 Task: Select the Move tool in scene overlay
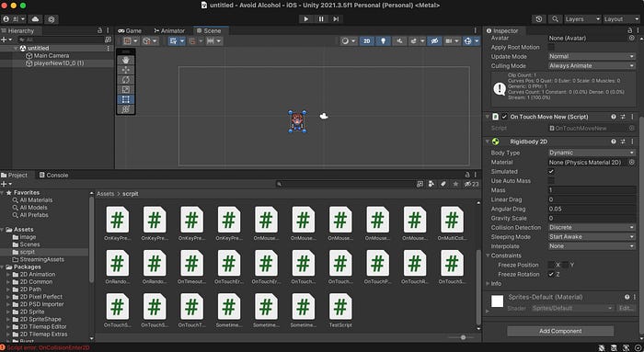[x=126, y=70]
